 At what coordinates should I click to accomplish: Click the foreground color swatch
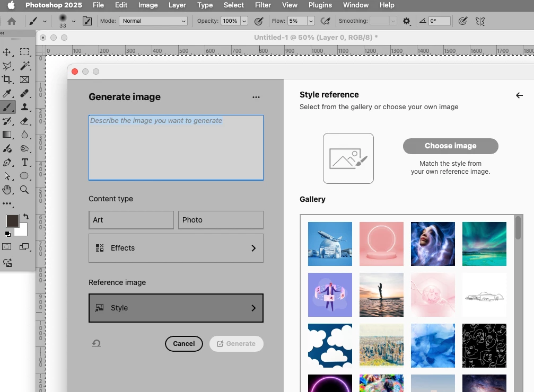click(x=12, y=220)
